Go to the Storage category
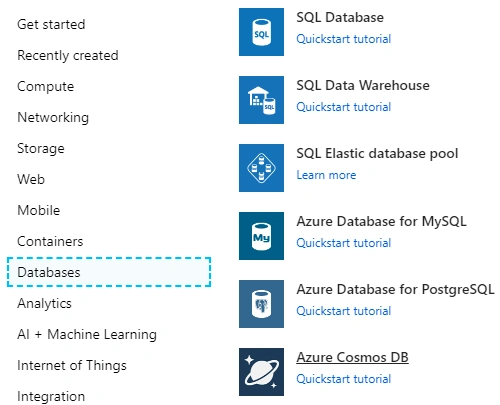500x405 pixels. point(41,149)
